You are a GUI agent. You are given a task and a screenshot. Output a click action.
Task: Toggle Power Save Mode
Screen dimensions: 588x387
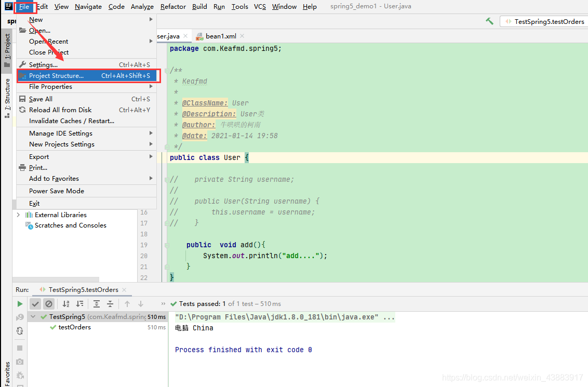[x=87, y=191]
